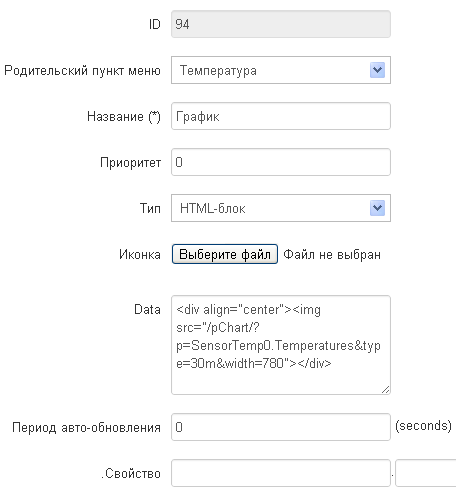The image size is (456, 489).
Task: Click the (seconds) unit text
Action: (423, 426)
